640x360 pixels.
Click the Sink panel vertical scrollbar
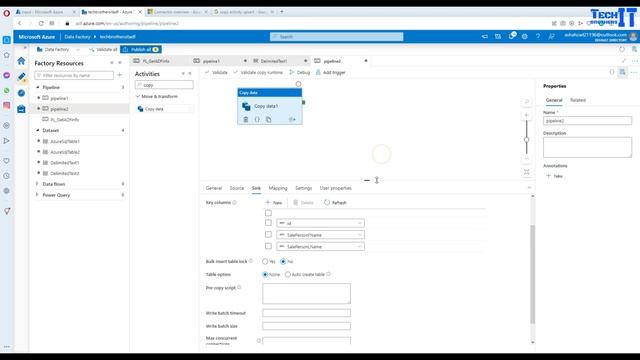click(x=532, y=274)
